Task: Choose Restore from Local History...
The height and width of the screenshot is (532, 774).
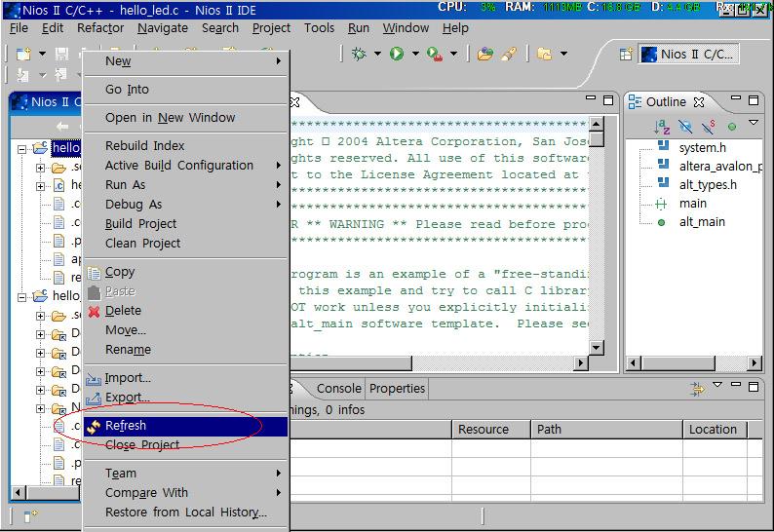Action: 185,513
